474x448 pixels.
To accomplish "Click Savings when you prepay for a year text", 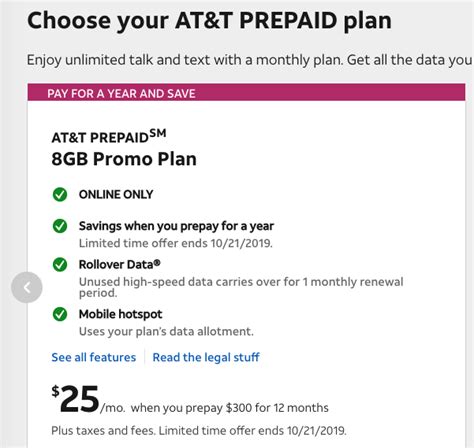I will [x=176, y=226].
